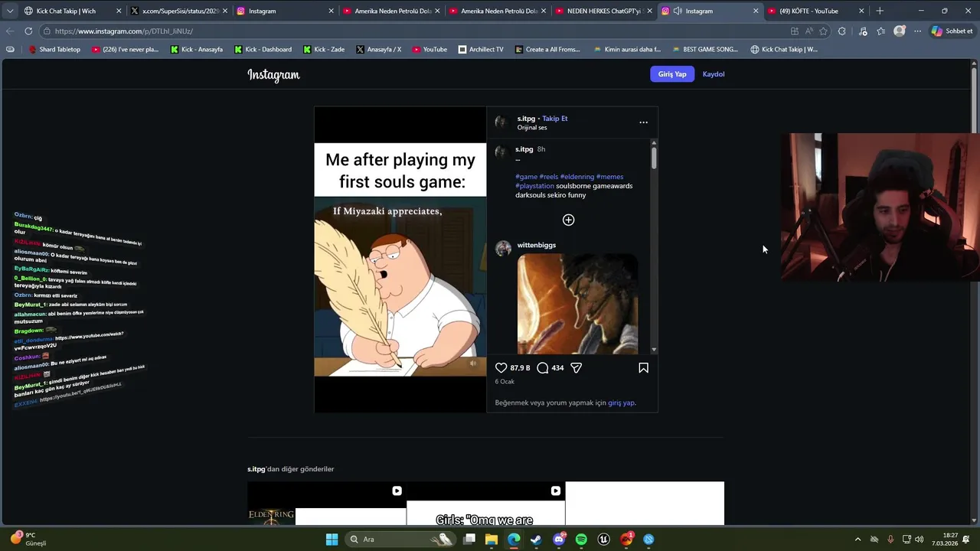
Task: Open the giriş yap link below likes
Action: (621, 403)
